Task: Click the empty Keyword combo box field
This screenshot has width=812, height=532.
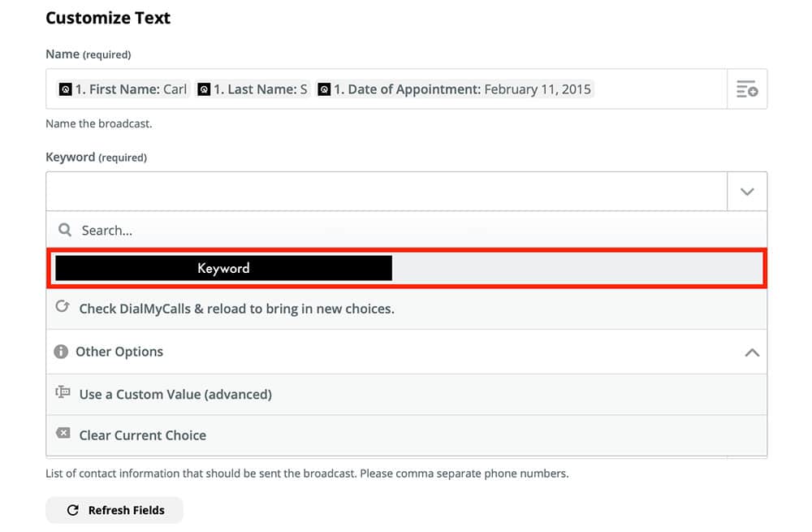Action: pos(387,192)
